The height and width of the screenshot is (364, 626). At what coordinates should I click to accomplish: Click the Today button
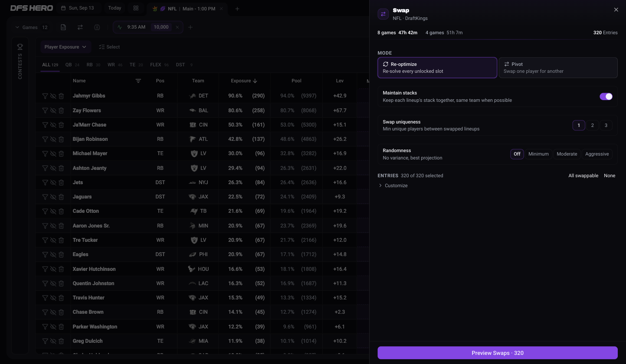(x=115, y=8)
